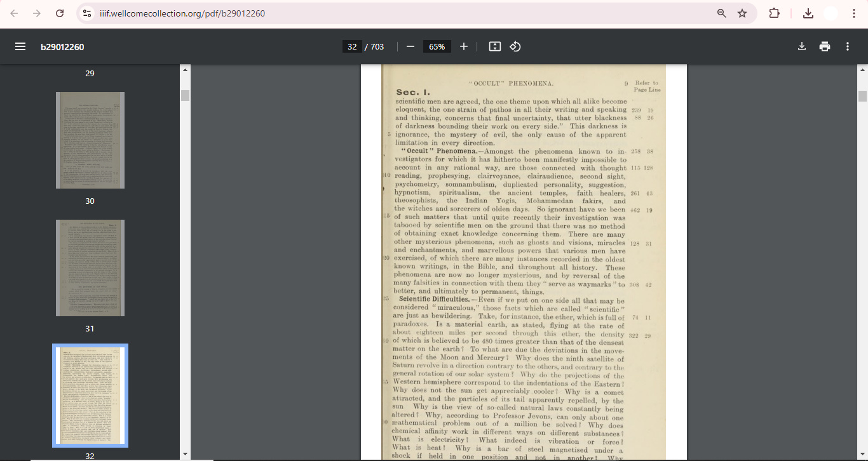Click the "OCCULT" PHENOMENA page header
Image resolution: width=868 pixels, height=461 pixels.
(x=511, y=83)
